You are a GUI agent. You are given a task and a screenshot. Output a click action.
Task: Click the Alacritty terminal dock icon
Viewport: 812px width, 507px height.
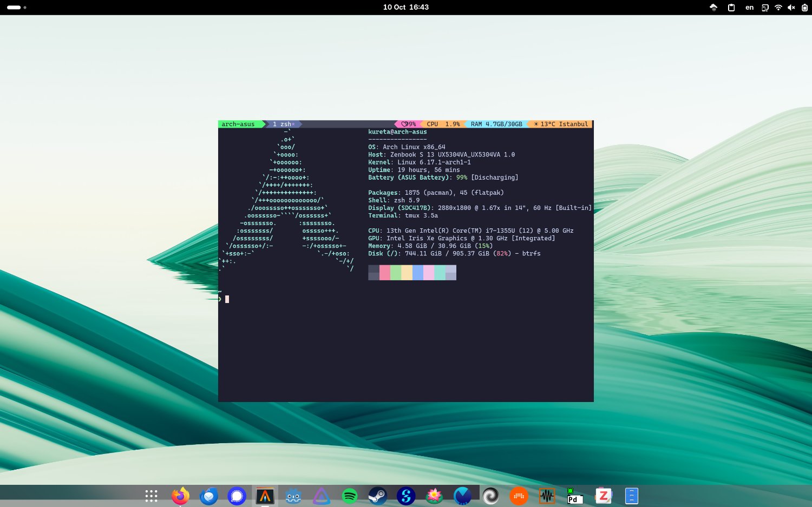(265, 496)
